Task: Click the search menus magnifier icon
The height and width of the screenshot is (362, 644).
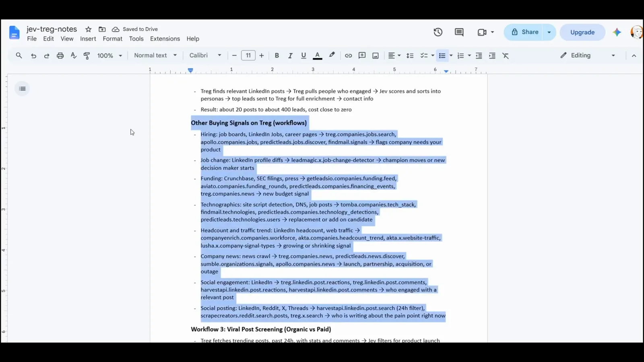Action: (19, 56)
